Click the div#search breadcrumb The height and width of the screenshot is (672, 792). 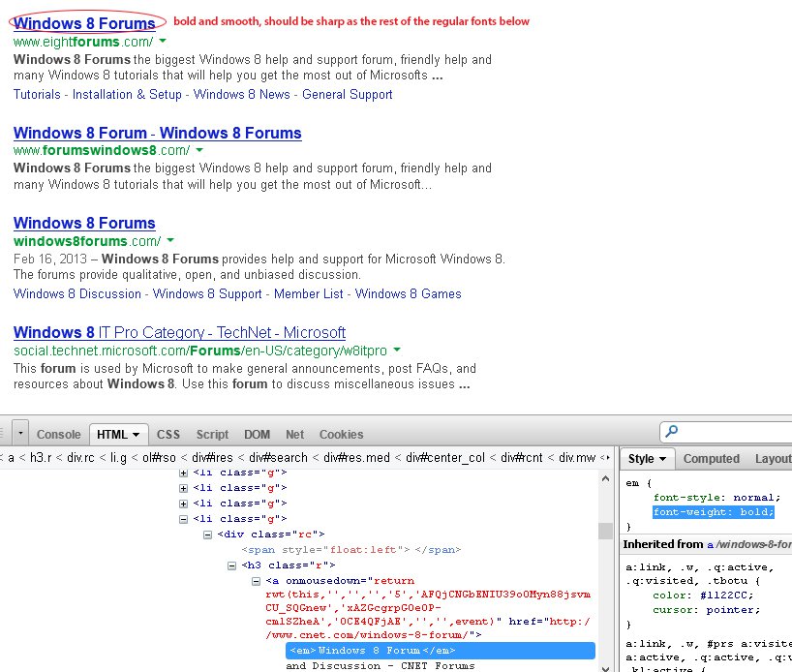(x=278, y=458)
